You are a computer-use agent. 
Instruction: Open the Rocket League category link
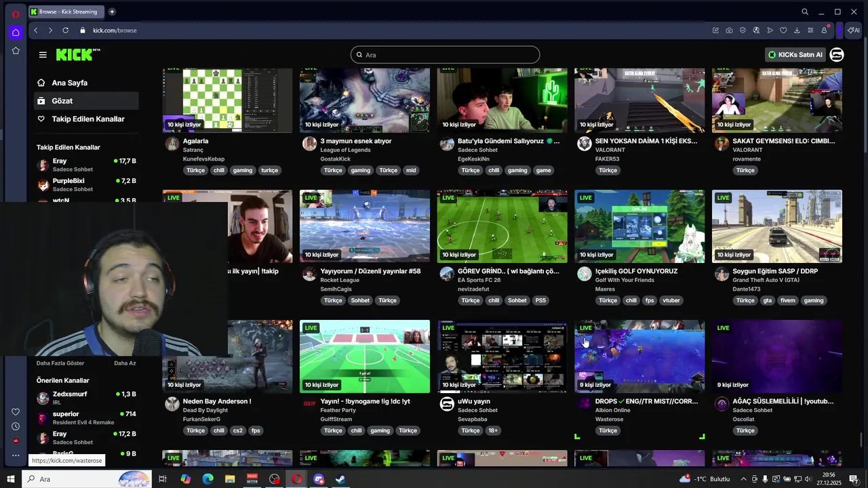coord(340,280)
